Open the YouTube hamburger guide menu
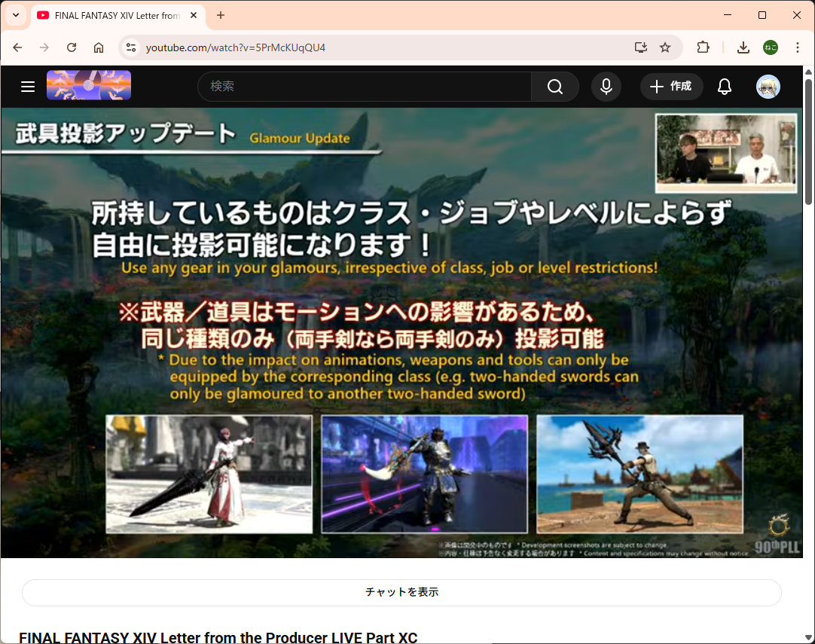This screenshot has width=815, height=644. click(x=28, y=87)
